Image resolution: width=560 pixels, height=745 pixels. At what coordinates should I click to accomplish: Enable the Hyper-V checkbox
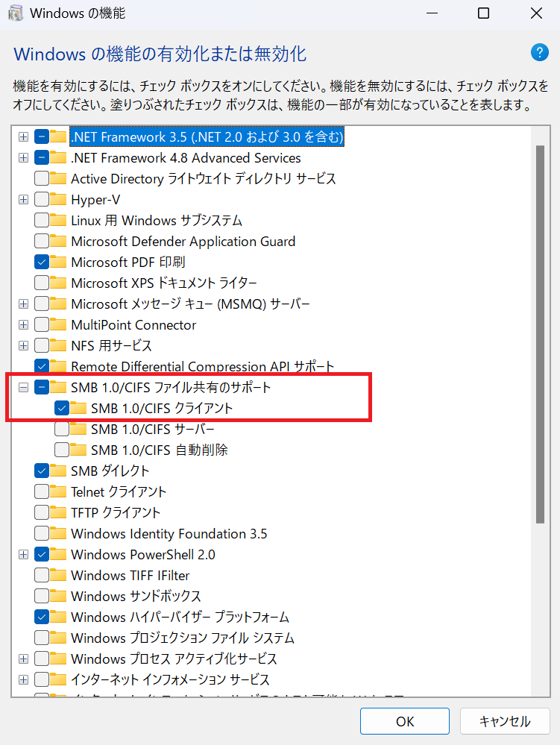tap(42, 200)
